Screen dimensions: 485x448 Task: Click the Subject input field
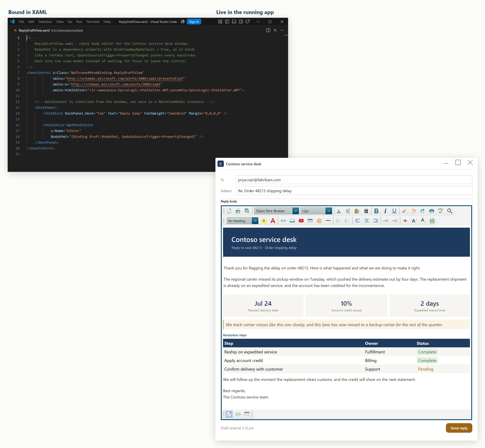(354, 191)
